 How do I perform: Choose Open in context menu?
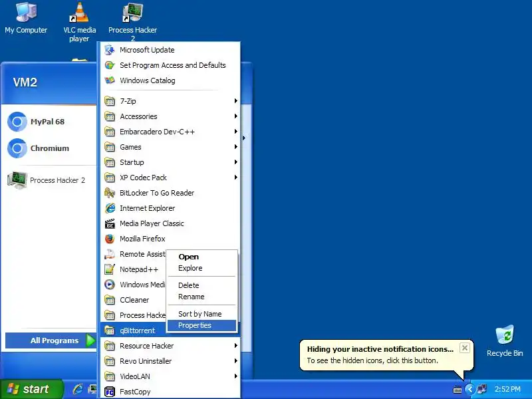[x=202, y=257]
